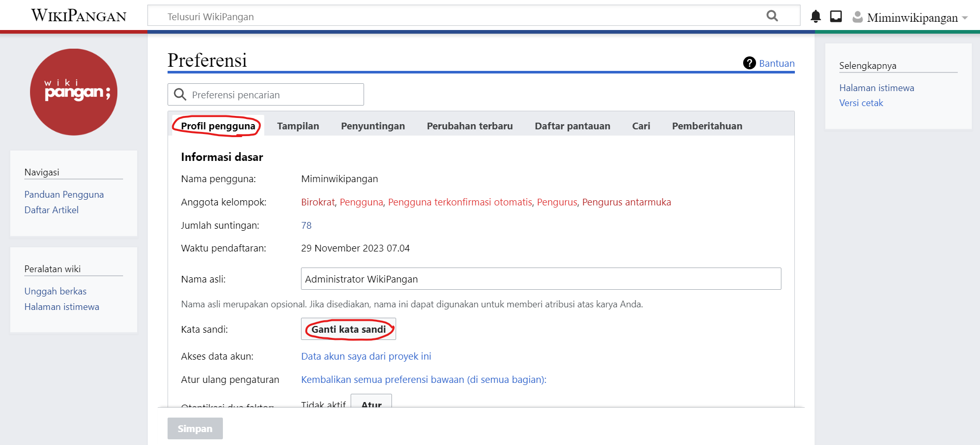The image size is (980, 445).
Task: Click the Bantuan help question-mark icon
Action: [x=749, y=63]
